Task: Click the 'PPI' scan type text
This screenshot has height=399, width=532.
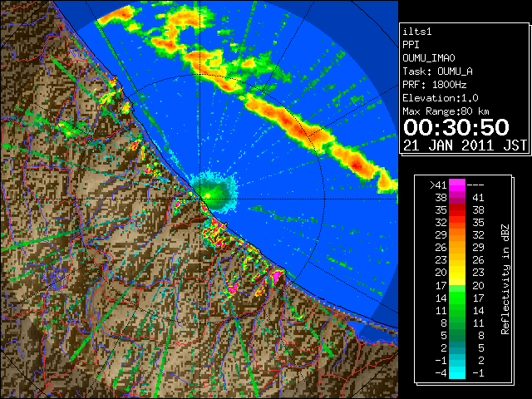Action: pyautogui.click(x=411, y=45)
